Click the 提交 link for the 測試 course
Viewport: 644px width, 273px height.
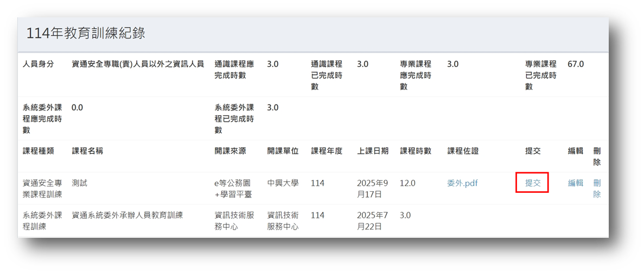(x=533, y=183)
